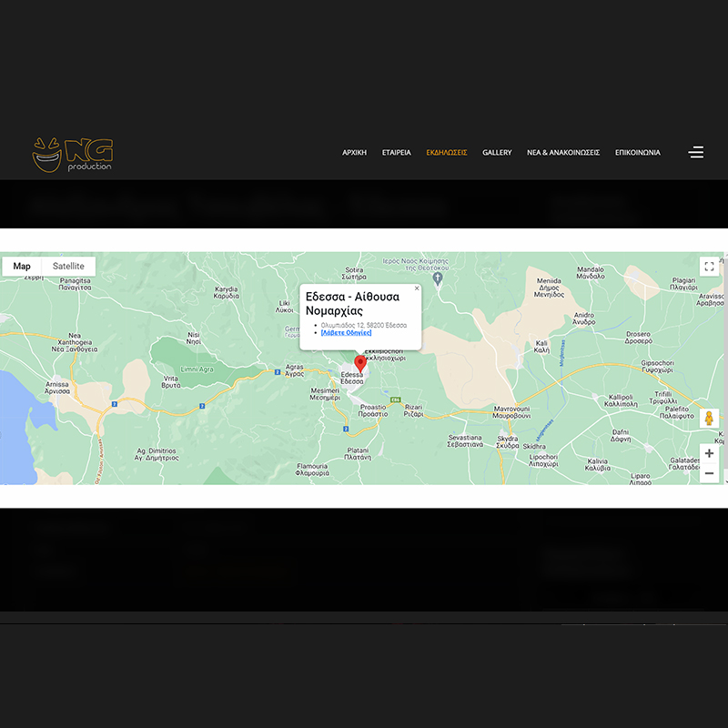The width and height of the screenshot is (728, 728).
Task: Go to ΕΠΙΚΟΙΝΩΝΙΑ contact page
Action: coord(638,153)
